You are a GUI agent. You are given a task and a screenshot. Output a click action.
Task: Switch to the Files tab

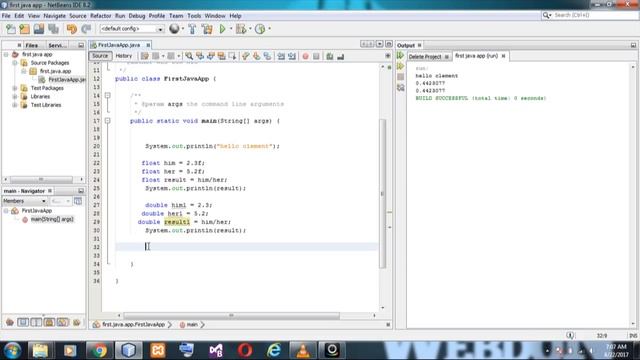[x=31, y=45]
